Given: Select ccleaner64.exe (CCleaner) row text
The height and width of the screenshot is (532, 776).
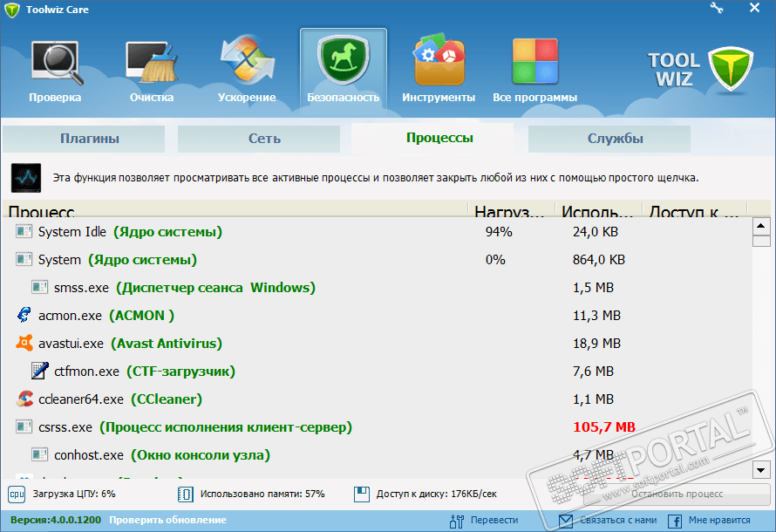Looking at the screenshot, I should tap(120, 399).
